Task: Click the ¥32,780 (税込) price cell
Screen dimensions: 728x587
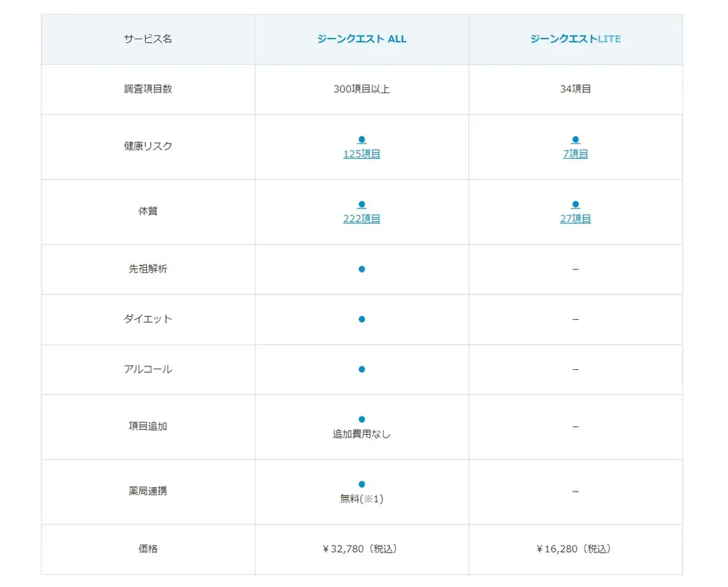Action: tap(361, 549)
